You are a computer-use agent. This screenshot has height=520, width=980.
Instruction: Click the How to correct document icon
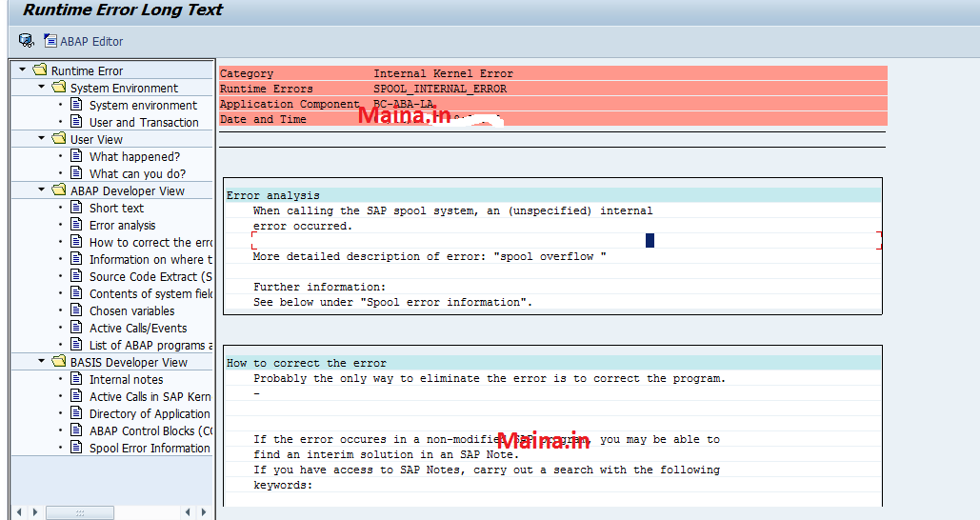[x=76, y=241]
